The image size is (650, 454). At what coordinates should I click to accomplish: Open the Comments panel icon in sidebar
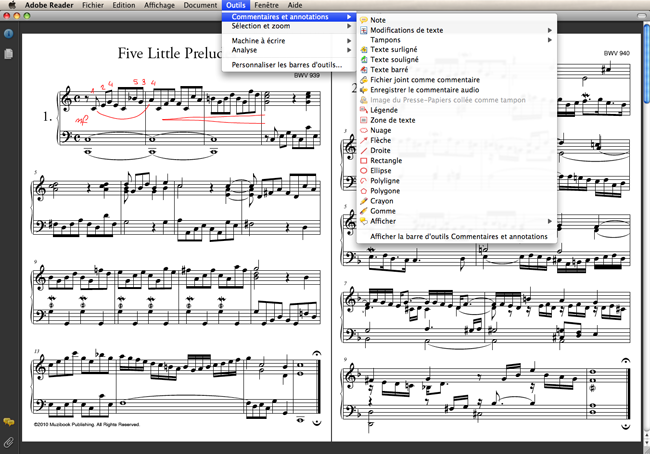point(8,422)
